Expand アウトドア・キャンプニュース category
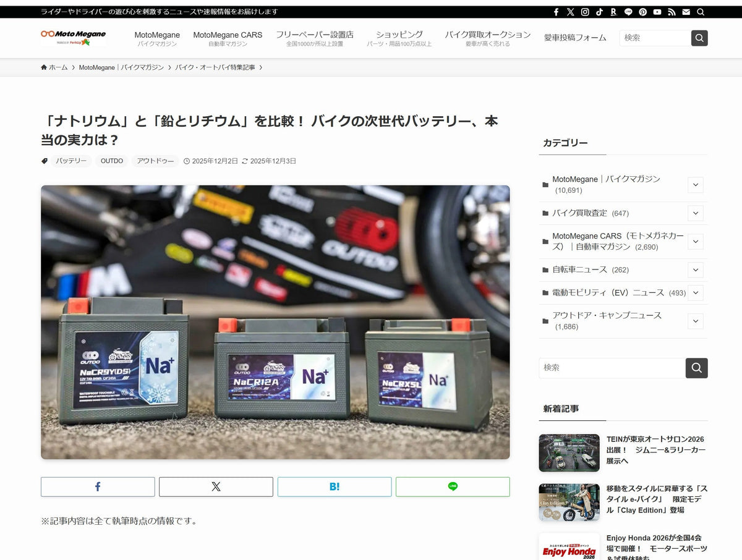 click(x=696, y=321)
